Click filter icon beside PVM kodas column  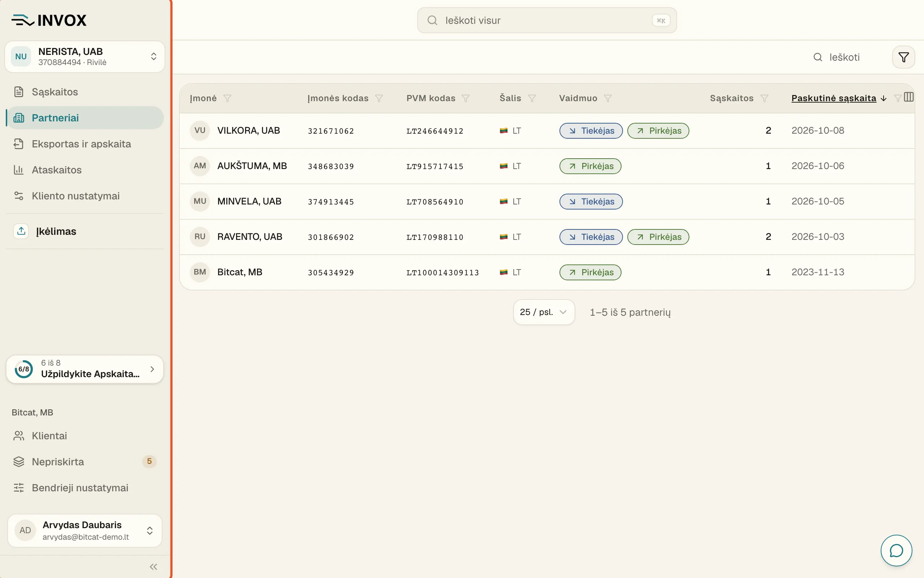click(466, 98)
